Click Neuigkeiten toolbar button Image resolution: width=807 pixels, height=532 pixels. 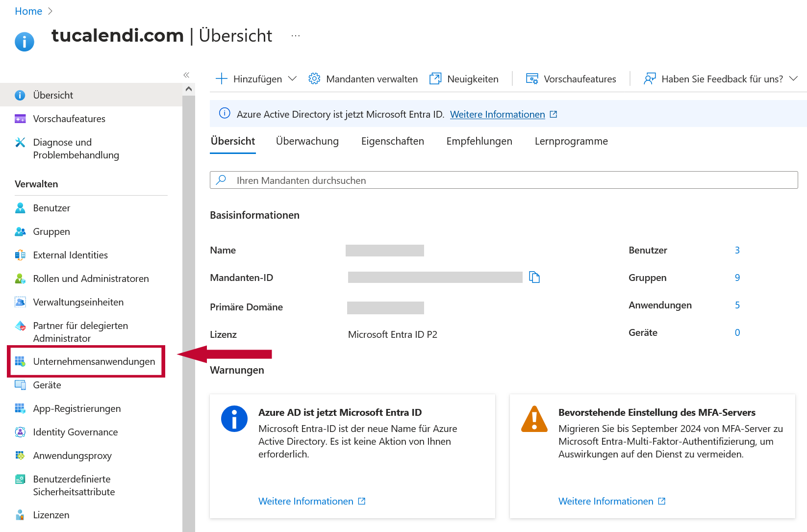(x=464, y=79)
